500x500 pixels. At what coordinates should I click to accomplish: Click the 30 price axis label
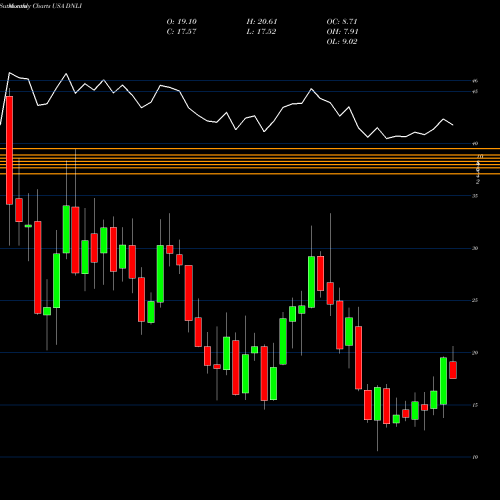475,248
